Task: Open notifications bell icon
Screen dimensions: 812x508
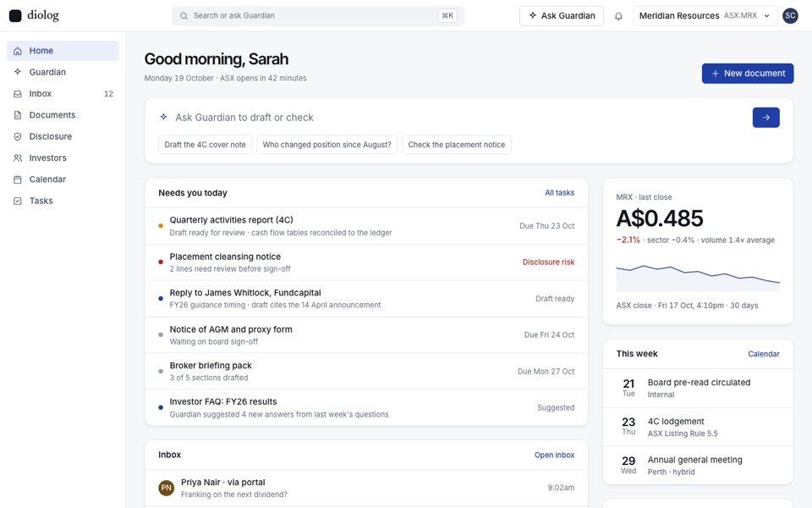Action: click(618, 16)
